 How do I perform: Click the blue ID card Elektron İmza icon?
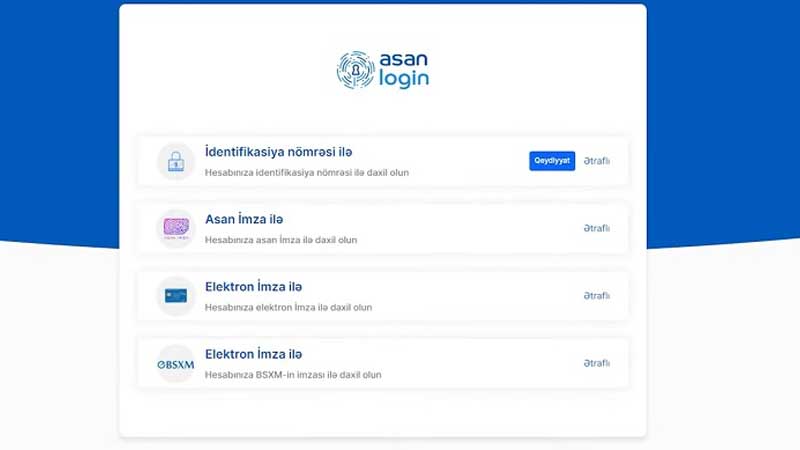[176, 296]
